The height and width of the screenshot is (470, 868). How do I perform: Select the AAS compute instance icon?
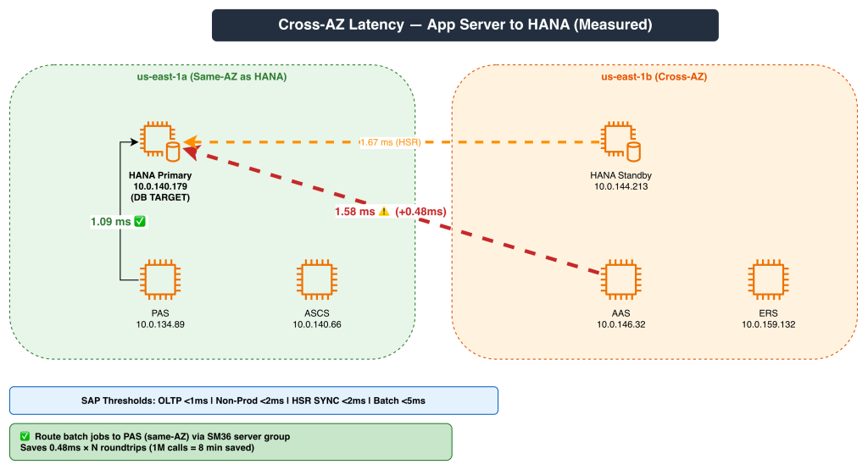620,279
